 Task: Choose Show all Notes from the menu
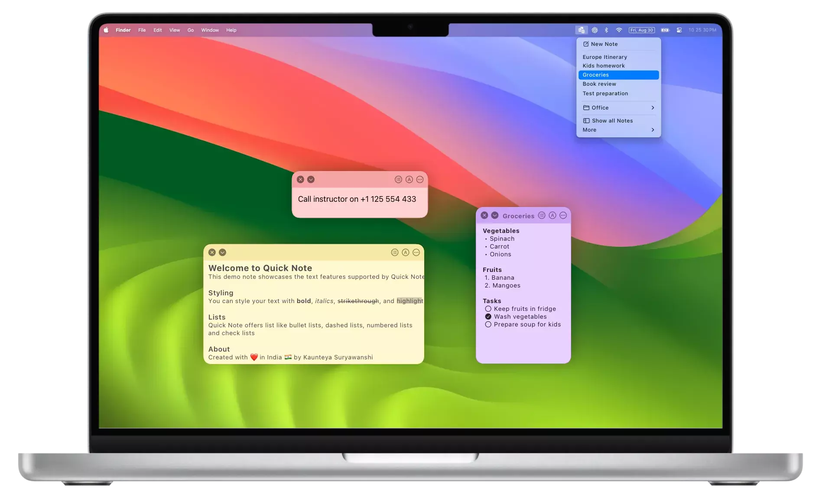(x=618, y=121)
